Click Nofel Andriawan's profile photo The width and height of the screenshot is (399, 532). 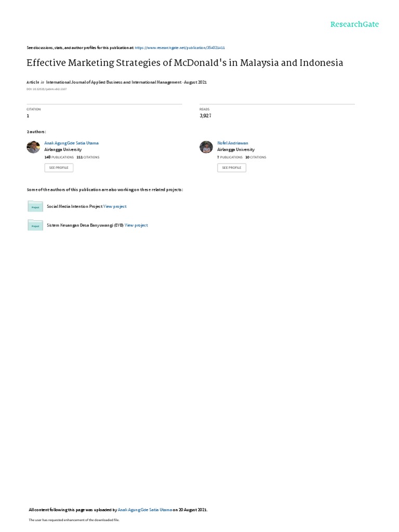(206, 147)
